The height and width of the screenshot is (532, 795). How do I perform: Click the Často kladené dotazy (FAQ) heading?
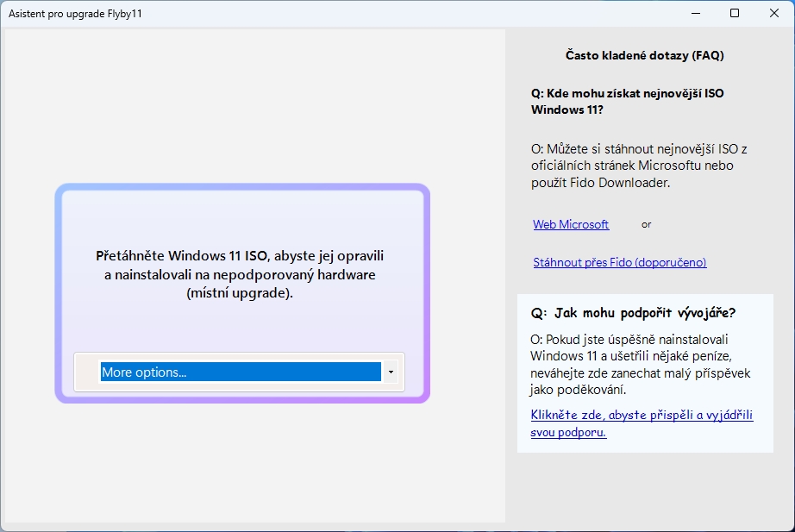[644, 55]
